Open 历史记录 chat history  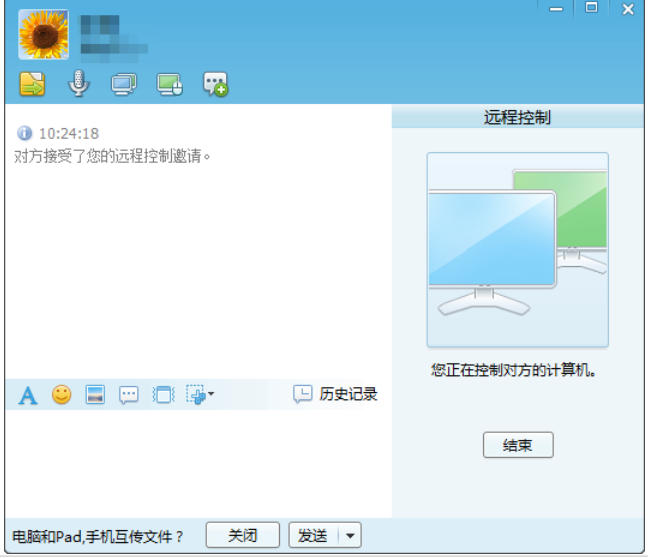pyautogui.click(x=335, y=394)
